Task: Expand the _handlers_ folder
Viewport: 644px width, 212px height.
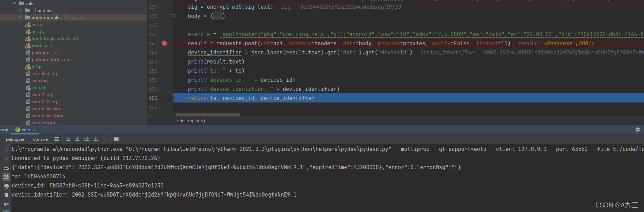Action: click(20, 11)
